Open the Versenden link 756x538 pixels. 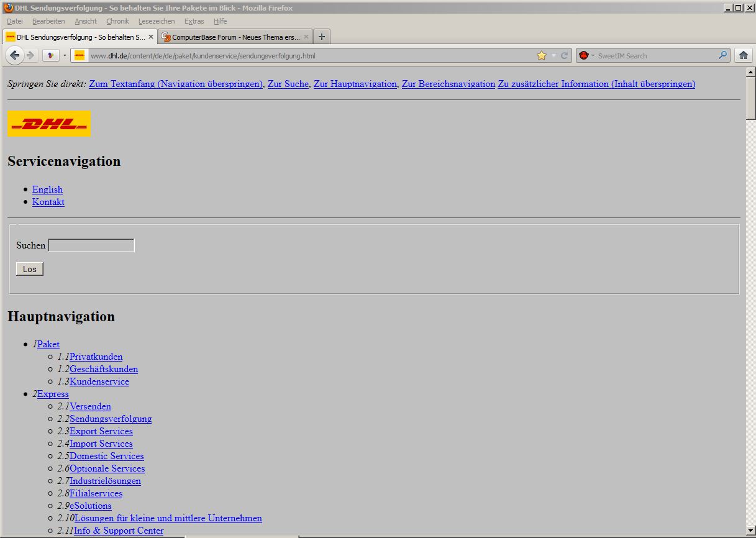(x=90, y=406)
